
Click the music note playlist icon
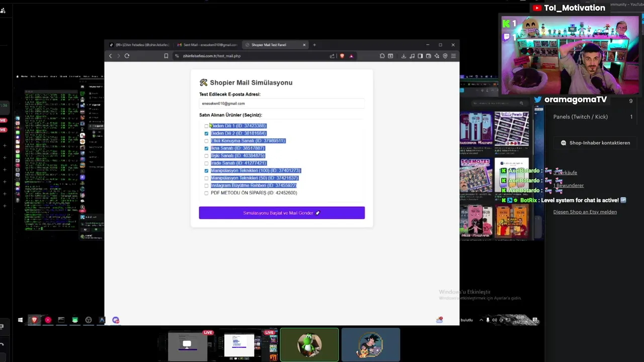coord(412,56)
